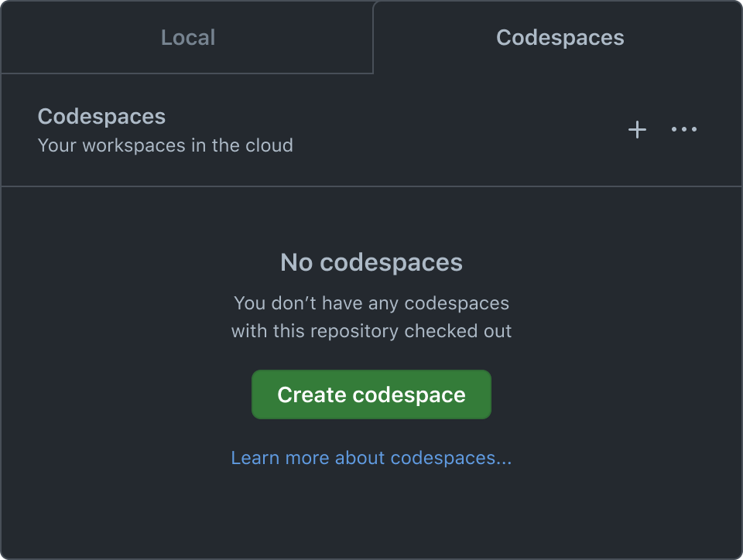
Task: Click the 'No codespaces' heading
Action: 371,262
